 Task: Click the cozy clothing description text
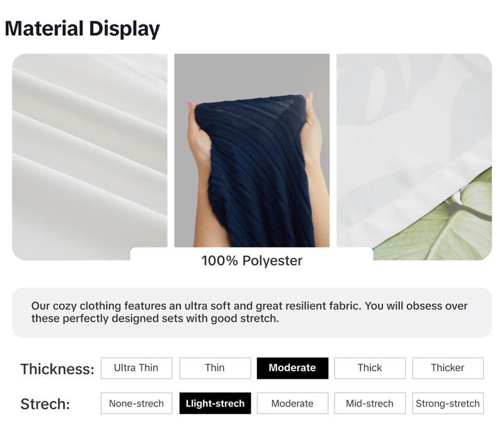point(249,312)
